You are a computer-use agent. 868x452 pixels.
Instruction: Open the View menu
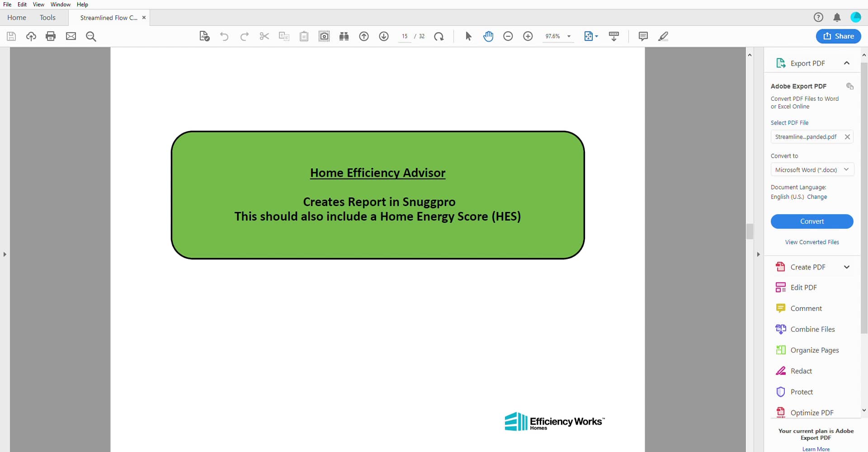38,5
